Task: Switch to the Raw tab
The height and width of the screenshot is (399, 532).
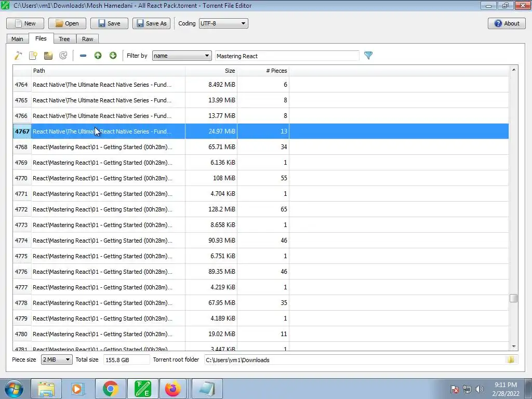Action: tap(87, 39)
